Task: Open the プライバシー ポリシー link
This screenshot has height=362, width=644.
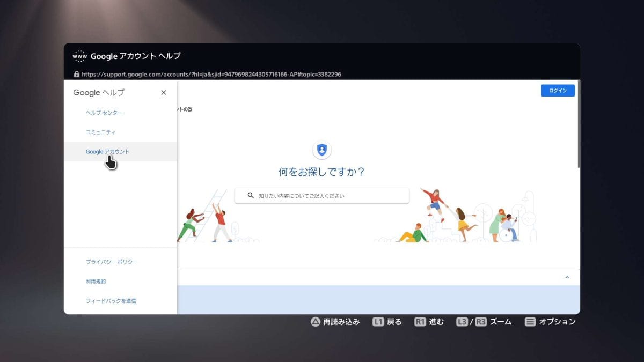Action: 112,262
